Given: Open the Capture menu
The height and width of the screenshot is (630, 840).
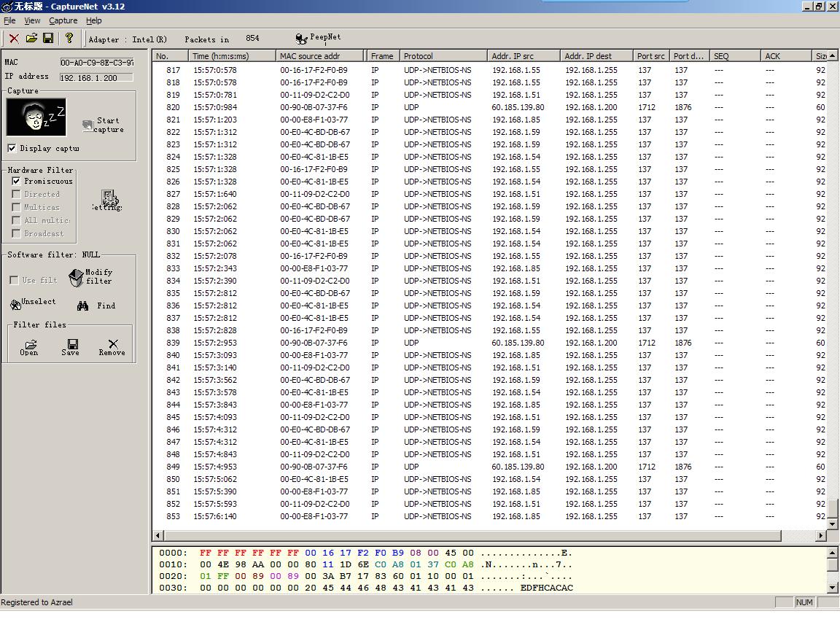Looking at the screenshot, I should tap(63, 20).
